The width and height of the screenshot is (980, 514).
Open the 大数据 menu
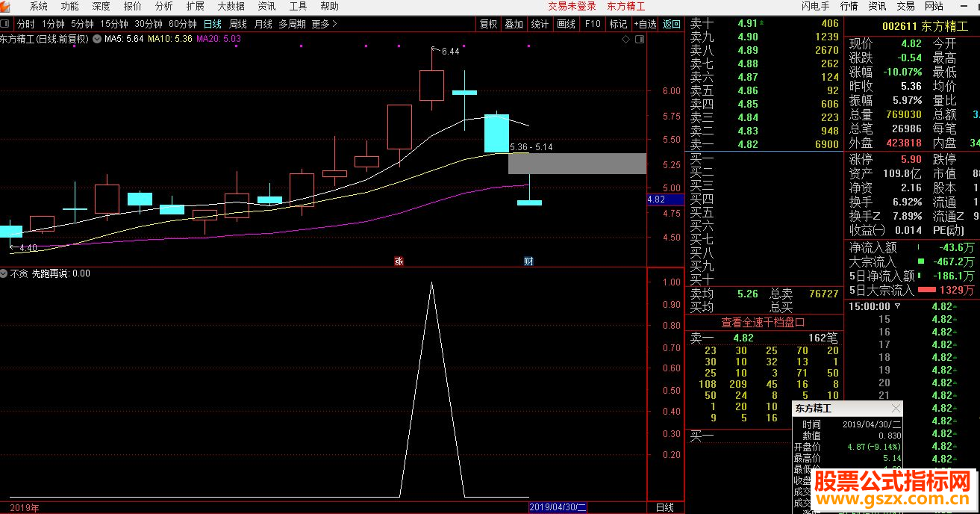tap(231, 6)
